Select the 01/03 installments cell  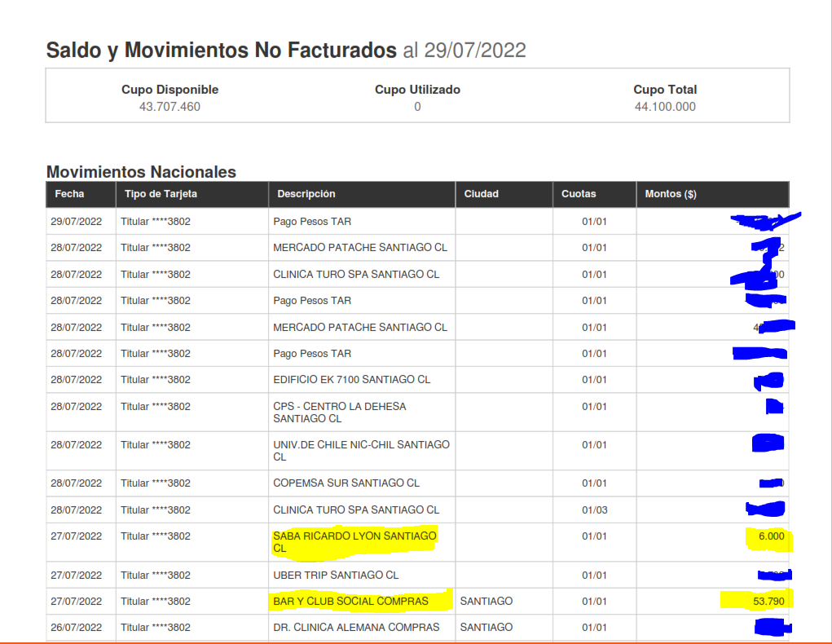tap(594, 510)
